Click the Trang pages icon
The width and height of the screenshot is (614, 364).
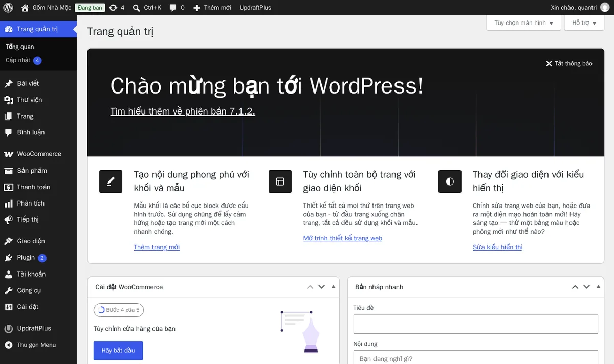point(9,116)
